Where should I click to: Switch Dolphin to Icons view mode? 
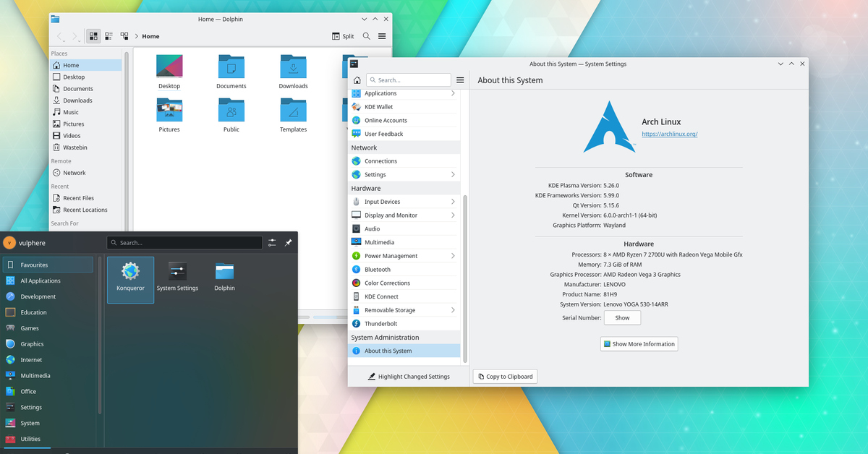[x=93, y=36]
